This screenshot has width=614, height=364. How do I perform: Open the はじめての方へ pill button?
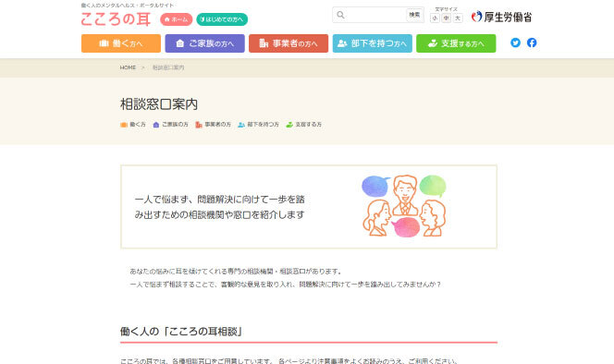tap(222, 19)
